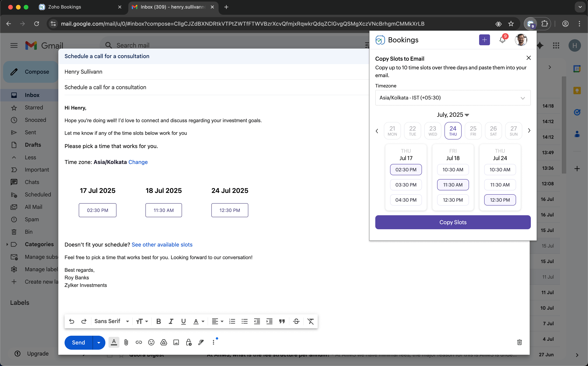588x366 pixels.
Task: Open the July 2025 month selector
Action: coord(452,115)
